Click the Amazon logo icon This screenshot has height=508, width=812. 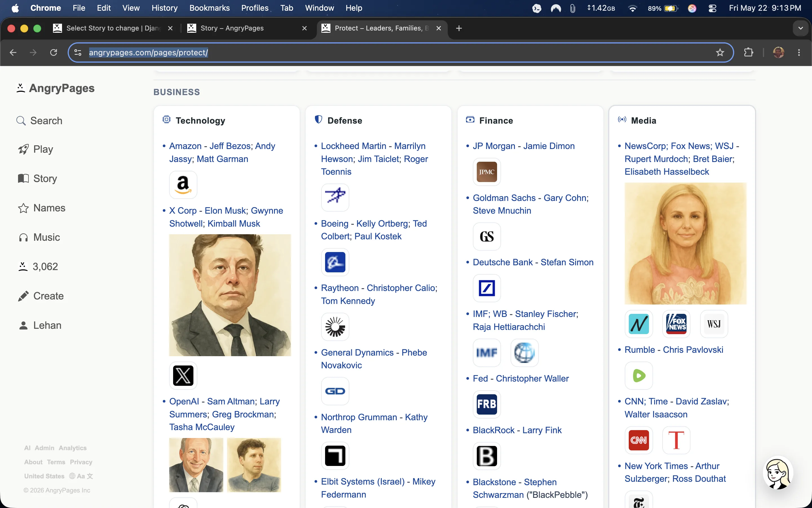(183, 185)
